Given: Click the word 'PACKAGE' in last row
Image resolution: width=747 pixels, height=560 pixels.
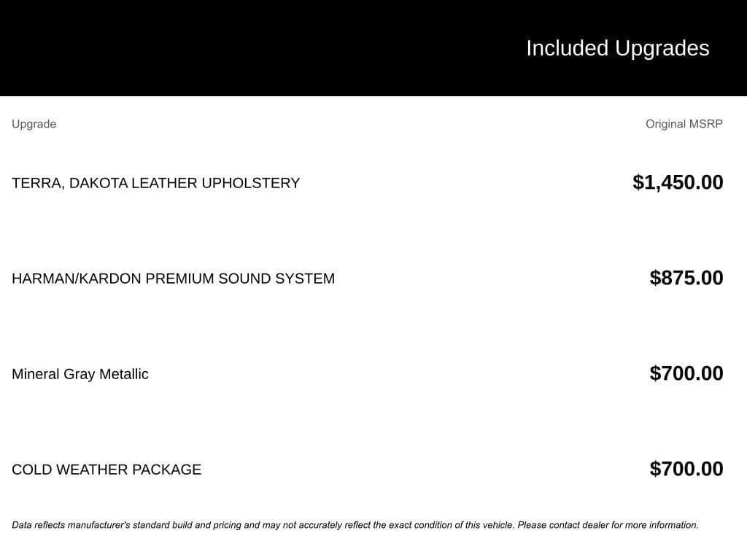Looking at the screenshot, I should [167, 470].
